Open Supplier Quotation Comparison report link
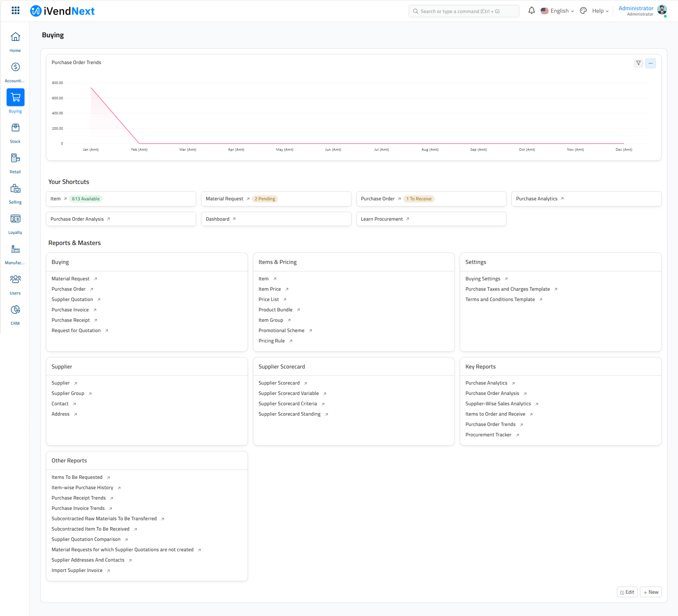The width and height of the screenshot is (678, 616). pyautogui.click(x=86, y=539)
